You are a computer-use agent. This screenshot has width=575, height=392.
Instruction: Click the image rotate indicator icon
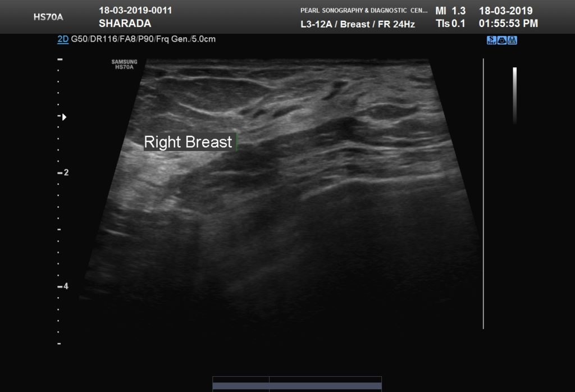click(502, 40)
